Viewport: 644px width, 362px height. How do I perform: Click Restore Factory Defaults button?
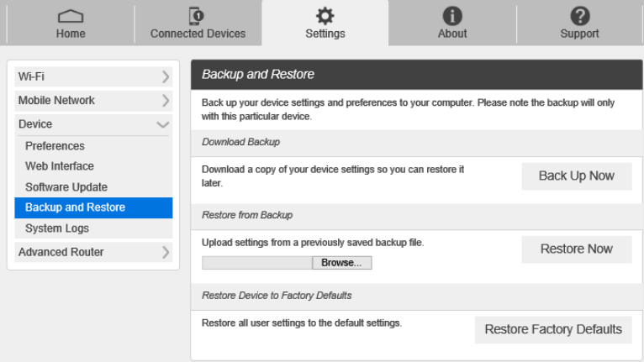click(x=553, y=330)
